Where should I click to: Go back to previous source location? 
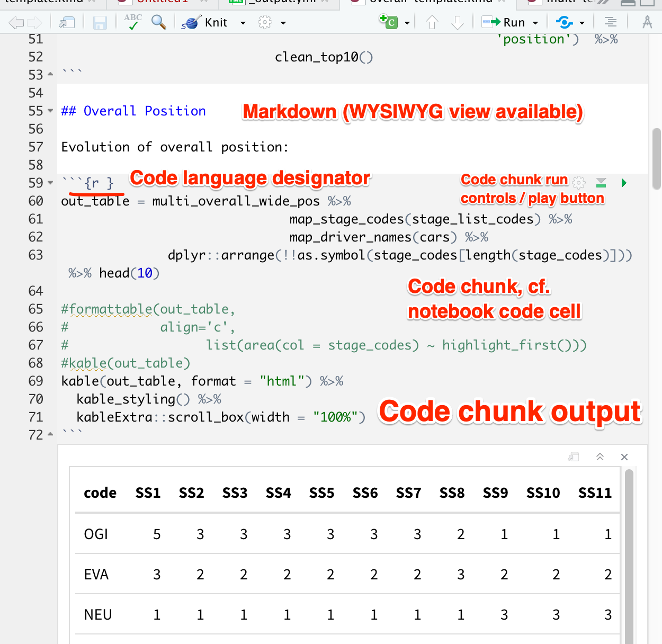[x=16, y=22]
